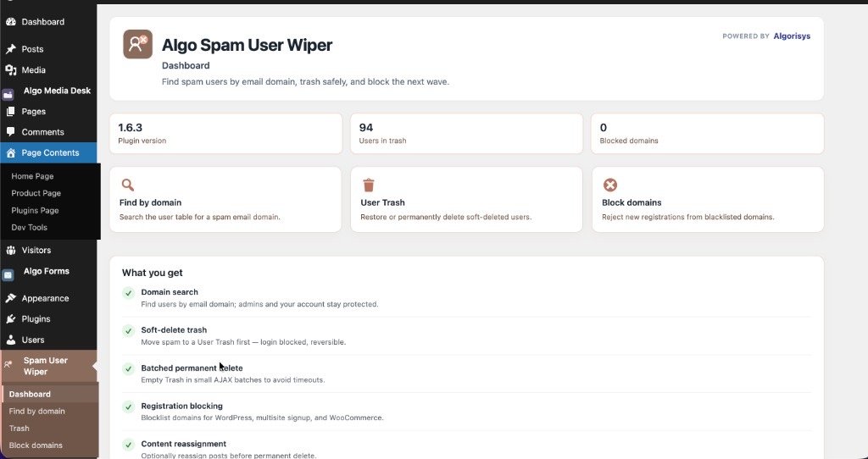Click the magnifier icon on Find by domain card

point(127,185)
